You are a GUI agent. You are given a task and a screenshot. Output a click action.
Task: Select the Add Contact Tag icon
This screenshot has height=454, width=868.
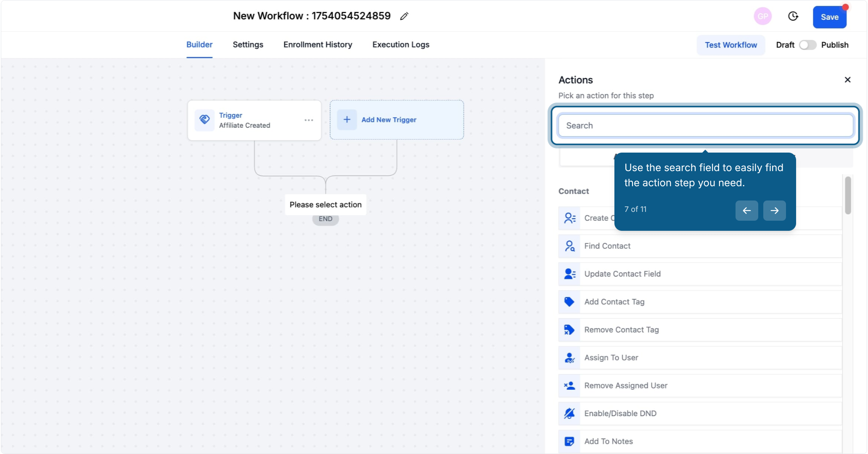pos(569,302)
